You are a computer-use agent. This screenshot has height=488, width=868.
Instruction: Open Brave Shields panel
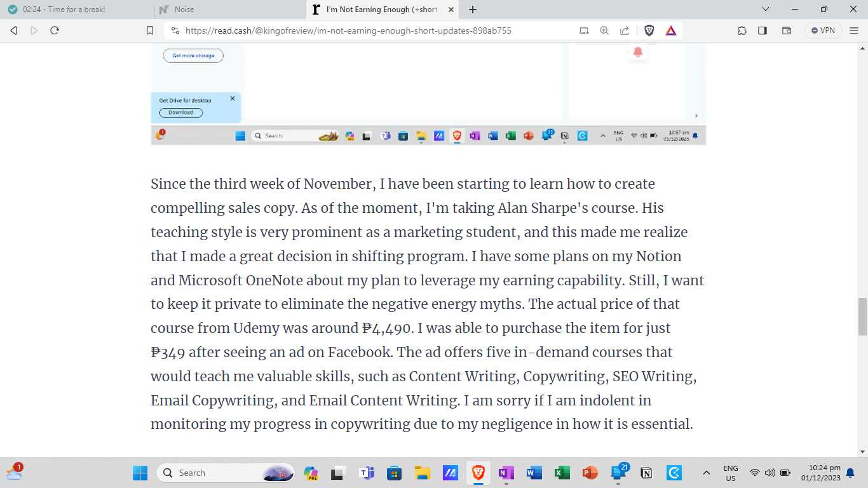click(649, 30)
